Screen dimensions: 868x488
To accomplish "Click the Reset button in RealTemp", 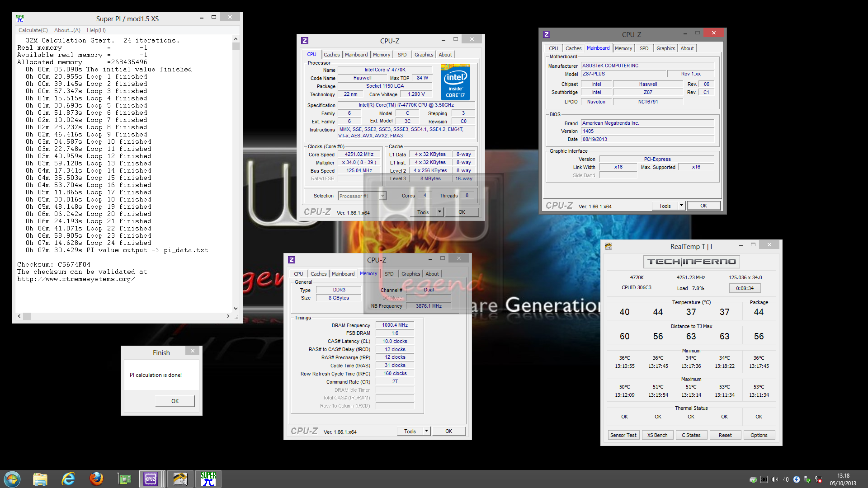I will [725, 435].
